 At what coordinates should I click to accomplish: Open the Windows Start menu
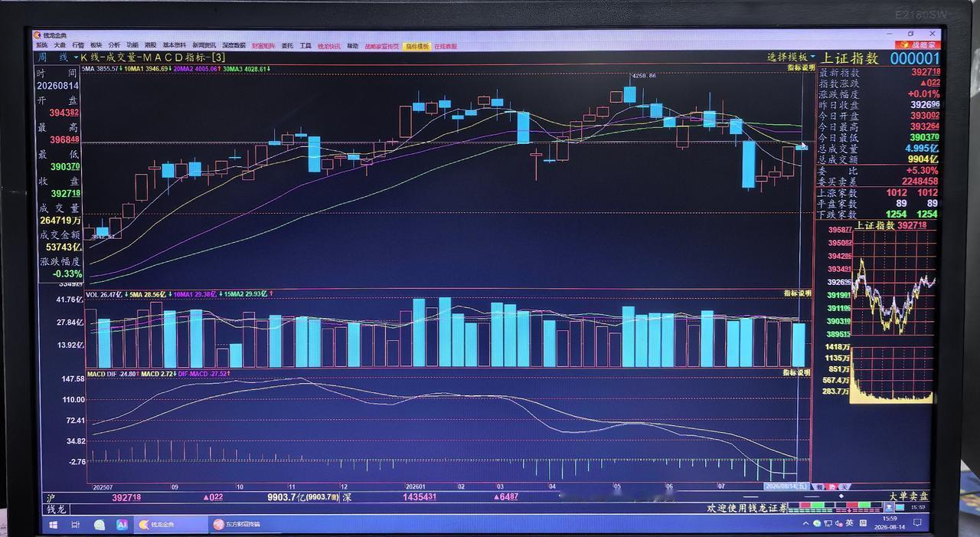[53, 524]
